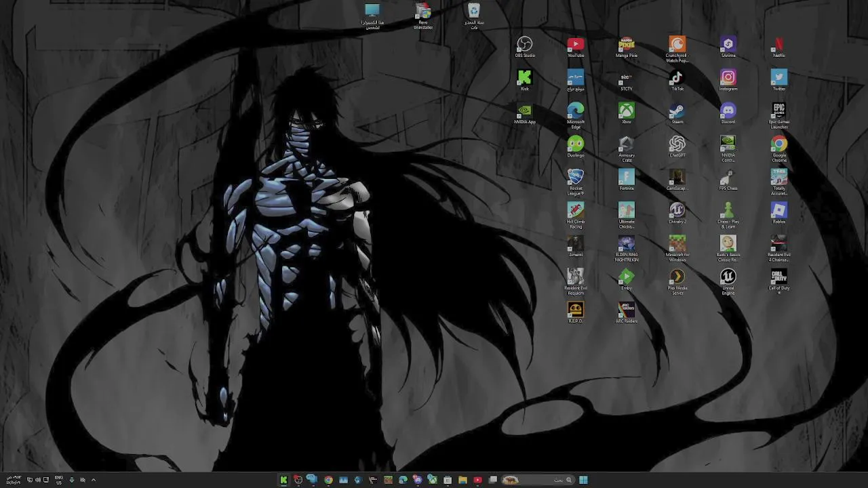
Task: Launch Microsoft Edge from the desktop
Action: (x=576, y=116)
